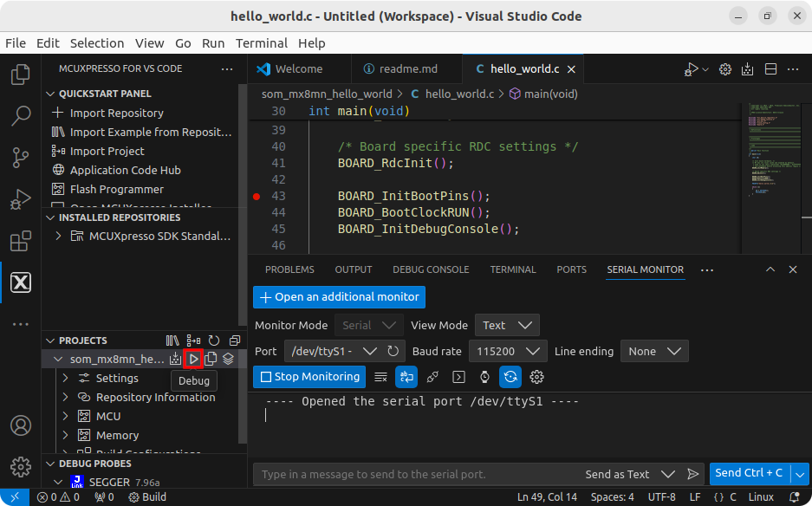Toggle serial monitor auto-reconnect button

[x=510, y=377]
